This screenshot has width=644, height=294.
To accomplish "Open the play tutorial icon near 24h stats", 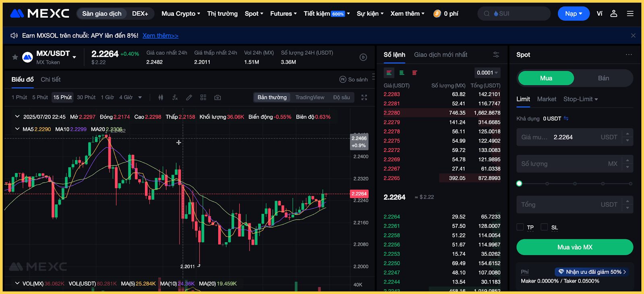I will [x=363, y=57].
